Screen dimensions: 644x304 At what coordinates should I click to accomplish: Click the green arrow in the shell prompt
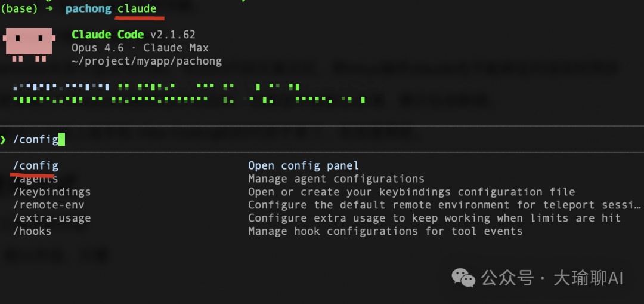[x=49, y=9]
